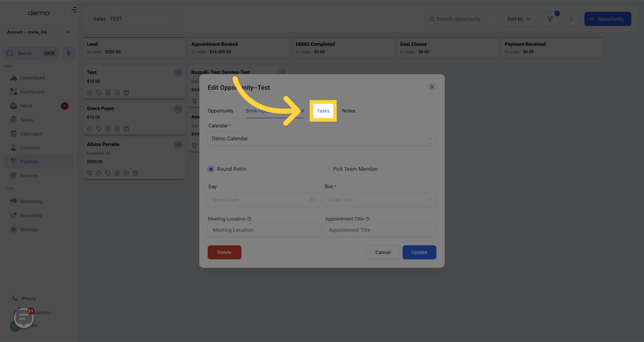Viewport: 644px width, 342px height.
Task: Expand the Demo Calendar dropdown
Action: [x=322, y=139]
